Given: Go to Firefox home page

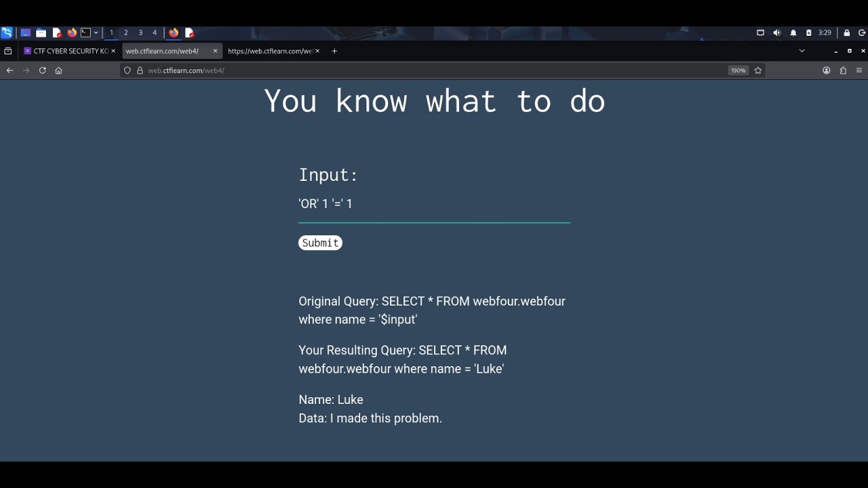Looking at the screenshot, I should 58,70.
